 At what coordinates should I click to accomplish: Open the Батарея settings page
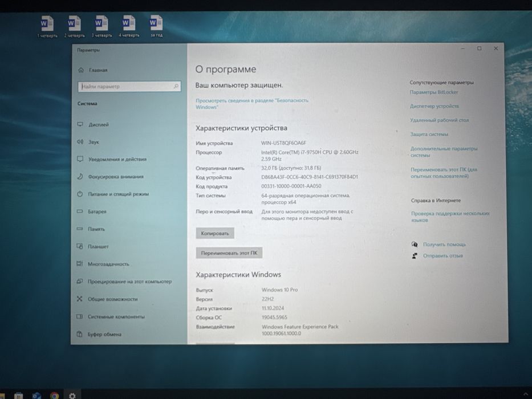(x=97, y=211)
